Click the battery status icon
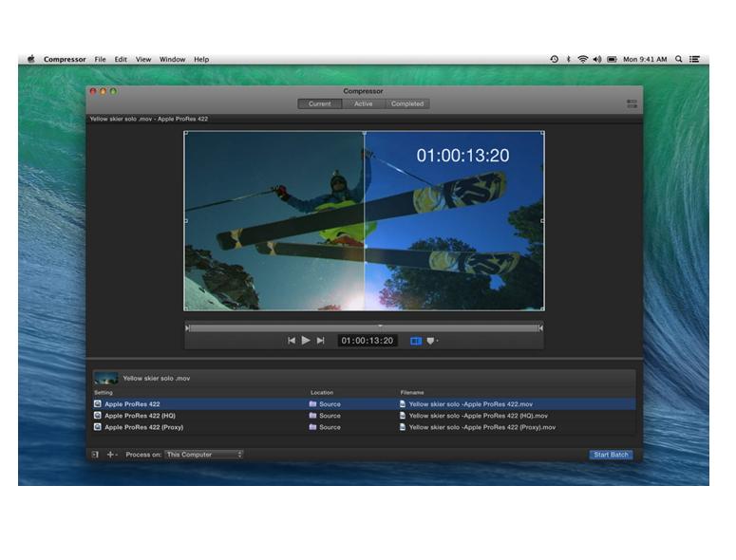Image resolution: width=736 pixels, height=560 pixels. [612, 59]
